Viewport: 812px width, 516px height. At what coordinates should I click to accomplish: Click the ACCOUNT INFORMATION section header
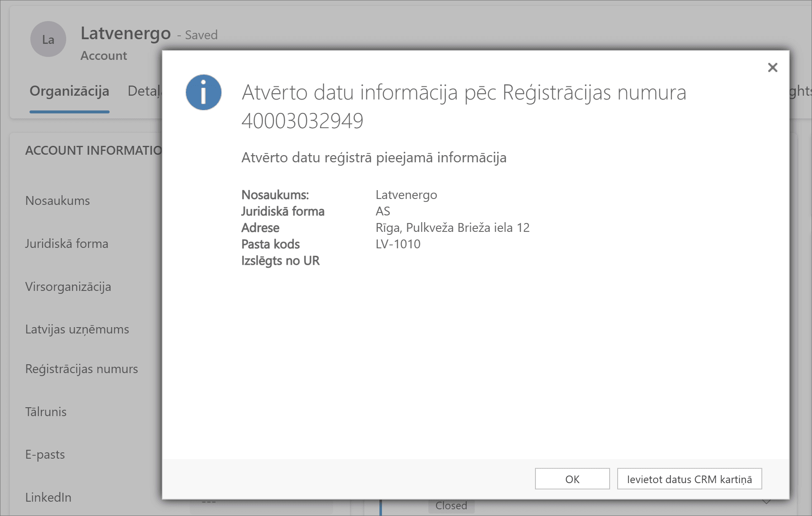(x=94, y=150)
